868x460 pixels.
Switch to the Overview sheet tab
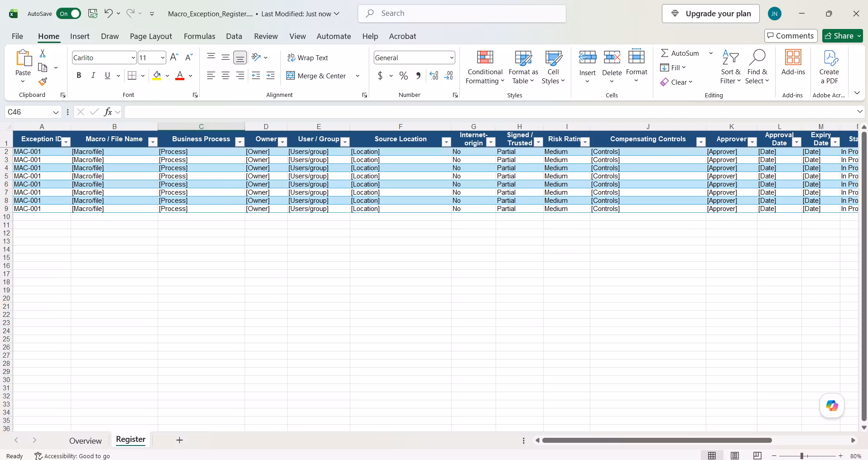tap(85, 441)
